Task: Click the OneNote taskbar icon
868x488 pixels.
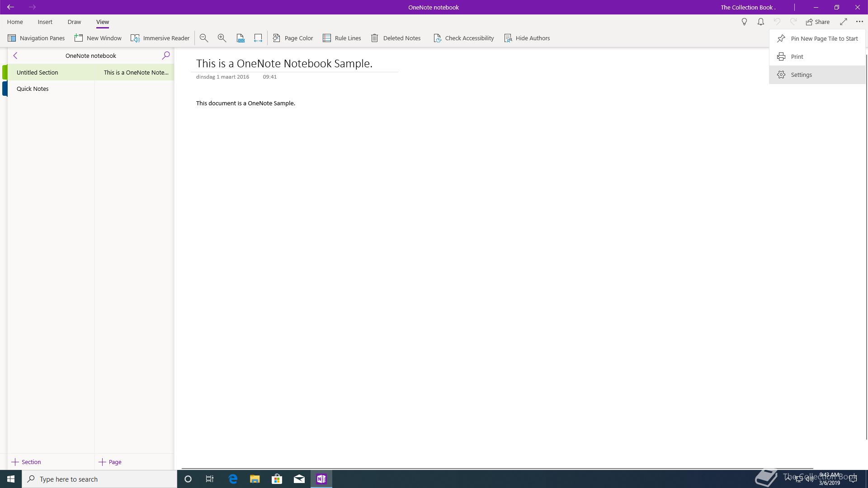Action: (321, 479)
